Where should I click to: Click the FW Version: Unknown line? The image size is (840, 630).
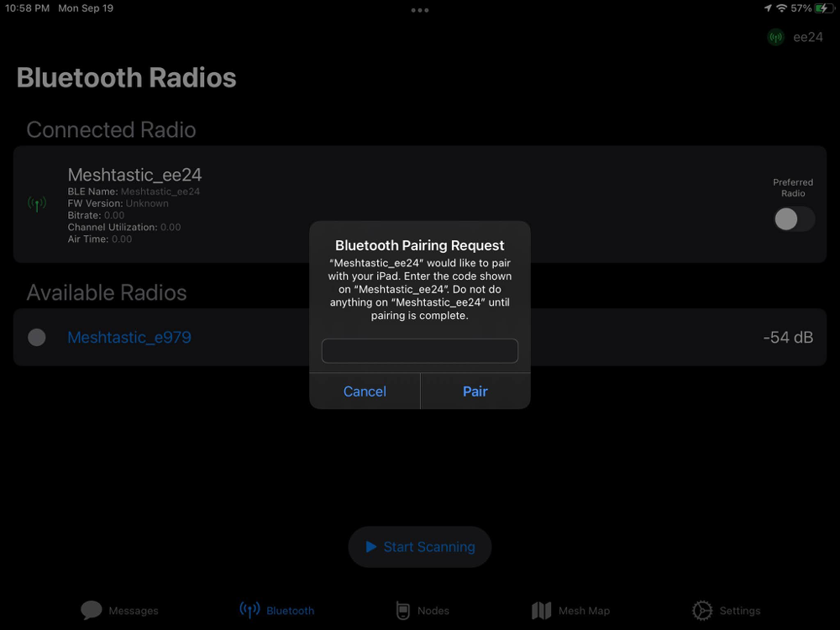[118, 203]
